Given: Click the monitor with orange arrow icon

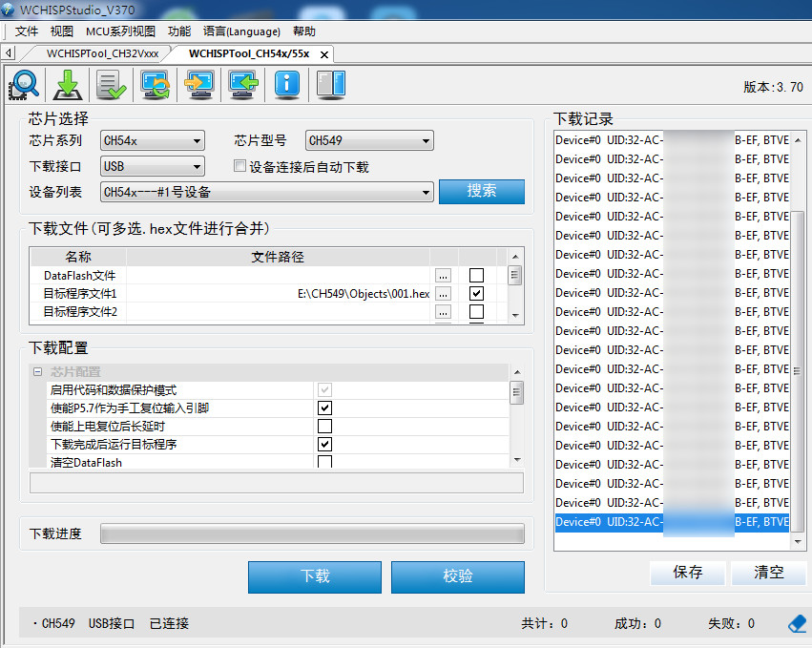Looking at the screenshot, I should [199, 85].
